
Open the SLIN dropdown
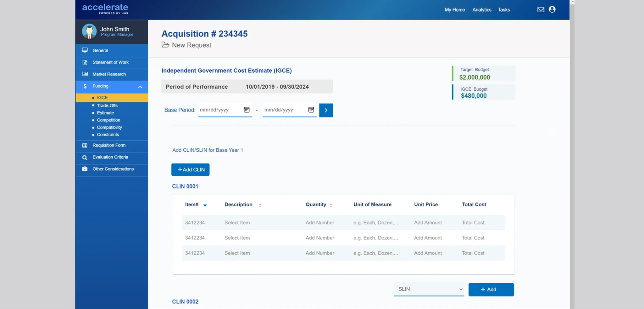[x=429, y=289]
